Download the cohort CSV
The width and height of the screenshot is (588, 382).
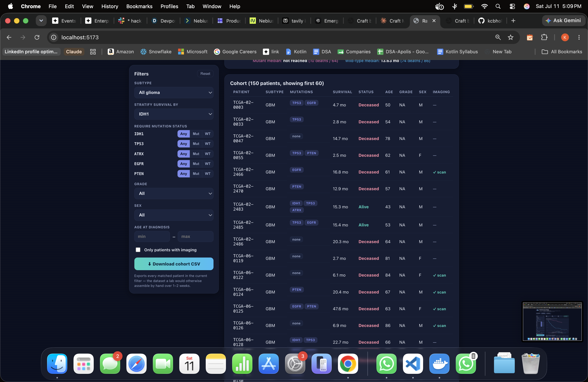pyautogui.click(x=174, y=264)
